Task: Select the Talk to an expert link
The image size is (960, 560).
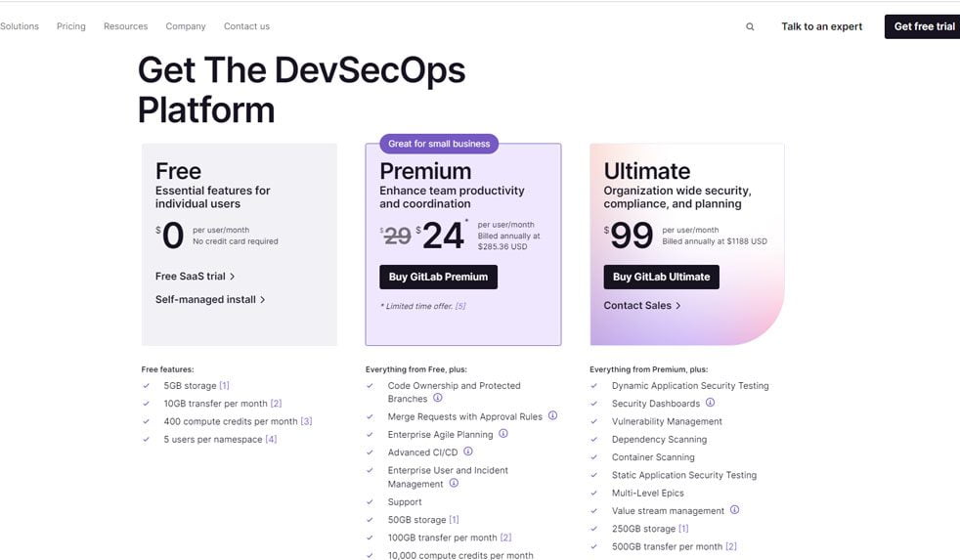Action: (x=821, y=26)
